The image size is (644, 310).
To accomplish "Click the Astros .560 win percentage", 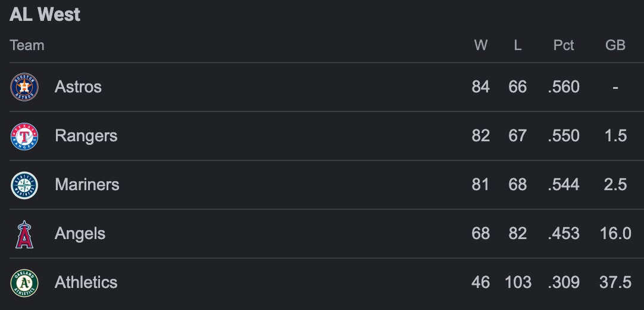I will (x=564, y=87).
